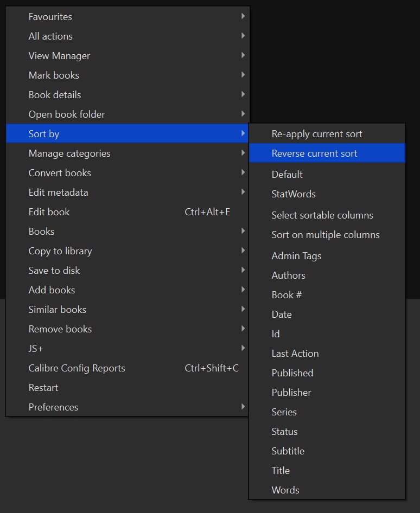
Task: Click Edit book menu entry
Action: [49, 212]
